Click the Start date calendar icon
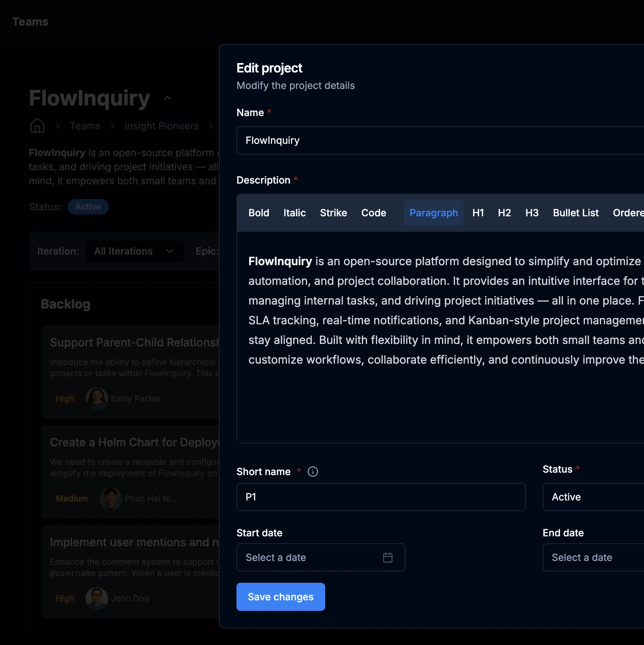 pyautogui.click(x=387, y=557)
